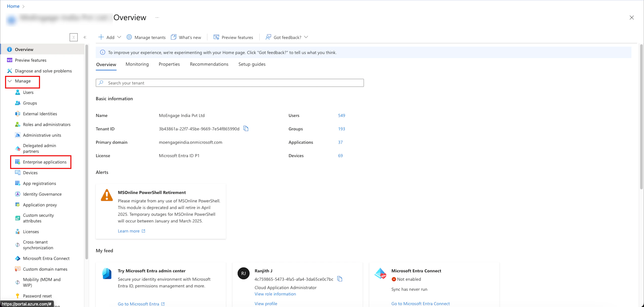The height and width of the screenshot is (307, 644).
Task: Click the App registrations icon
Action: 17,183
